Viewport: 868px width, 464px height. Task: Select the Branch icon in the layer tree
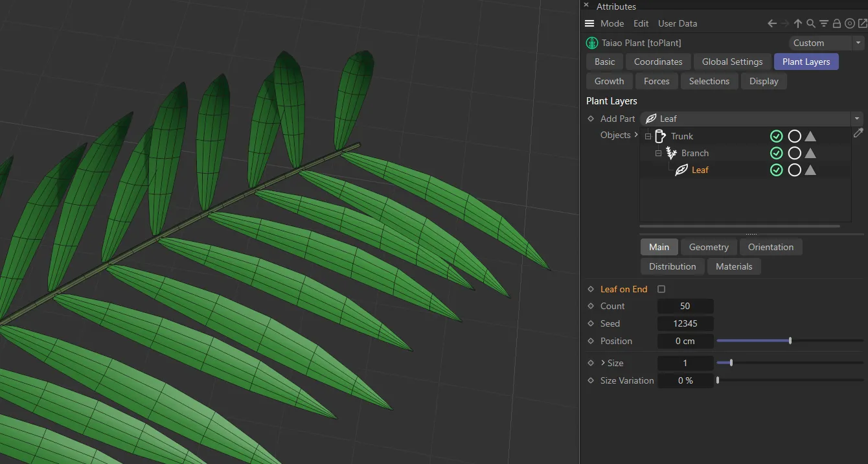[671, 153]
